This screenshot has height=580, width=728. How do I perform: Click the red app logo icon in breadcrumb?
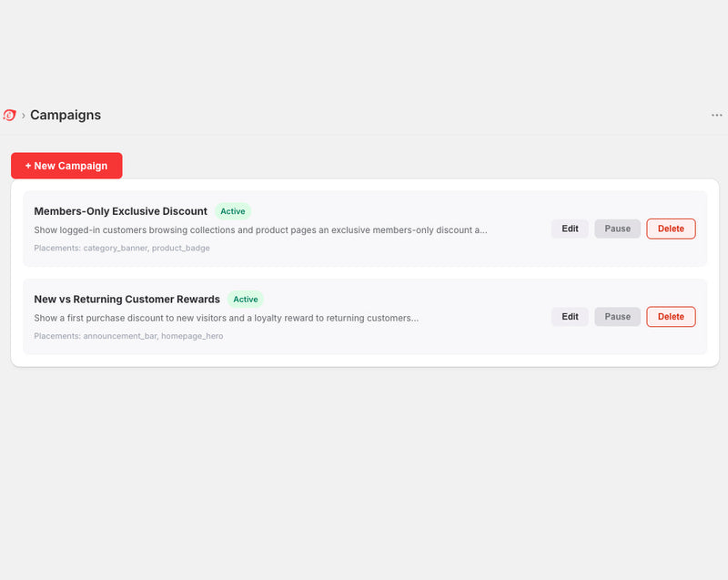point(9,115)
